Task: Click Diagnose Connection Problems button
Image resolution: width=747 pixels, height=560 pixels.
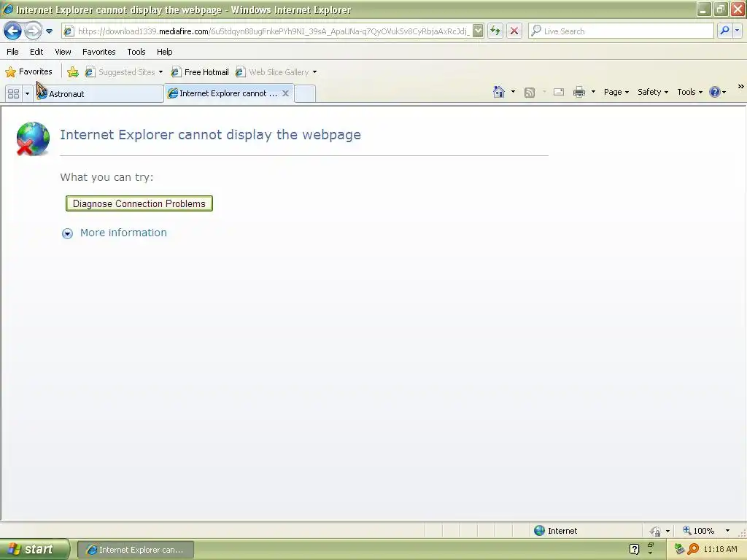Action: (x=139, y=204)
